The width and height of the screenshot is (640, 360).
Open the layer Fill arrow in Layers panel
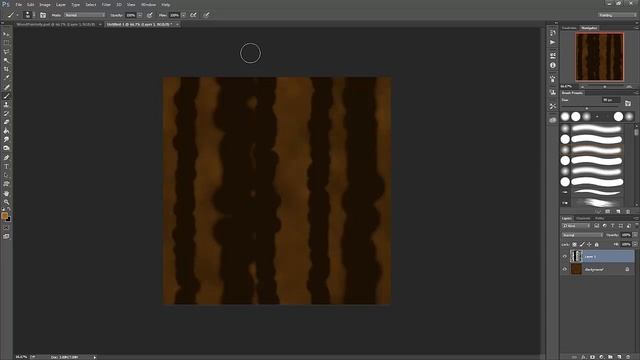(x=635, y=244)
